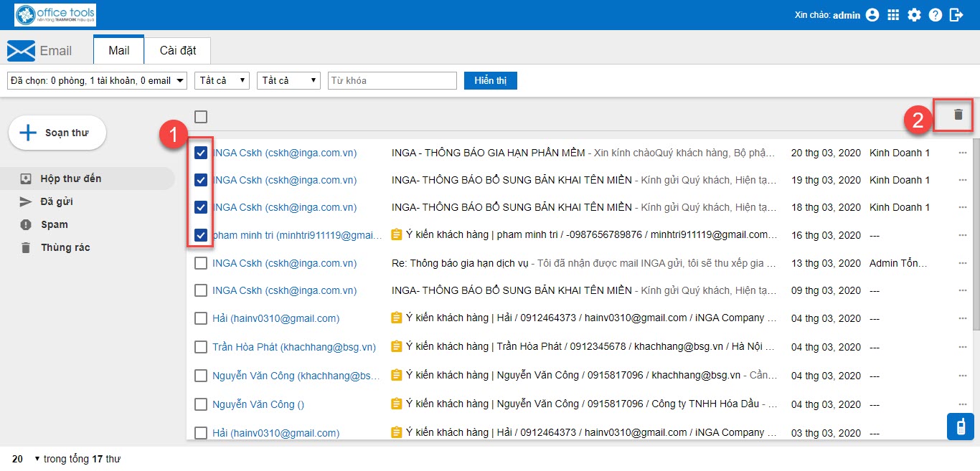
Task: Open three-dot menu for the 13 thg 03 mail
Action: tap(962, 263)
